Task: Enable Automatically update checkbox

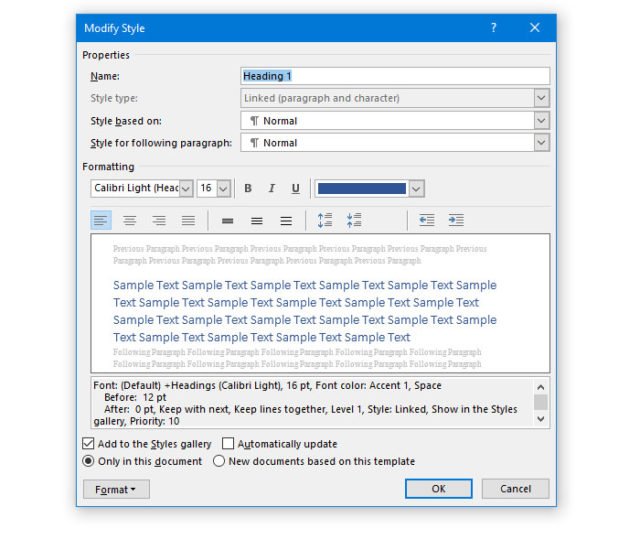Action: coord(228,444)
